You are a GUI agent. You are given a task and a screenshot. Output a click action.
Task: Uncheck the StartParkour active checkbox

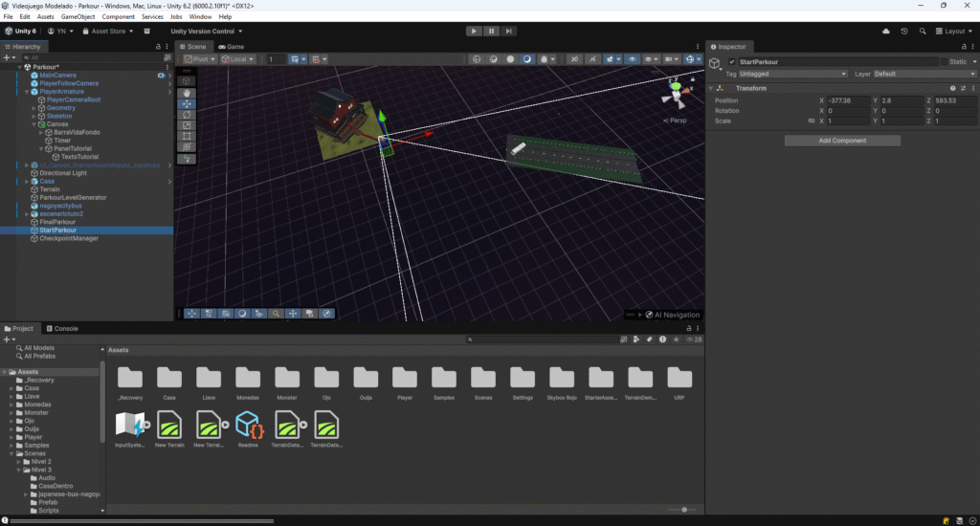pyautogui.click(x=732, y=62)
